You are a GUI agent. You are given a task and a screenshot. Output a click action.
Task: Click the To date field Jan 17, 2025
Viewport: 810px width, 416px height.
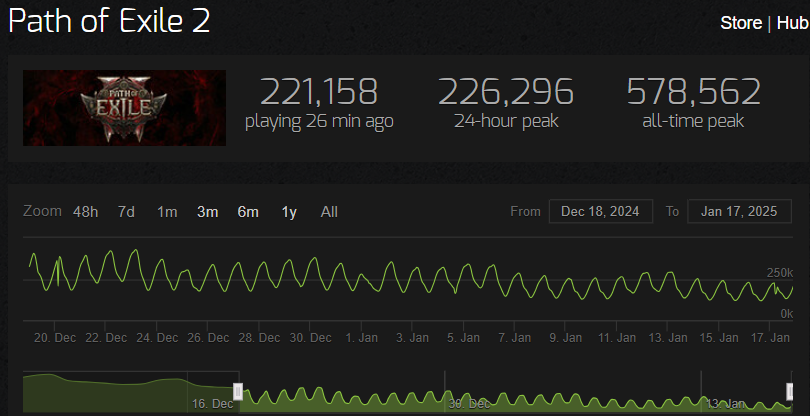pos(739,212)
